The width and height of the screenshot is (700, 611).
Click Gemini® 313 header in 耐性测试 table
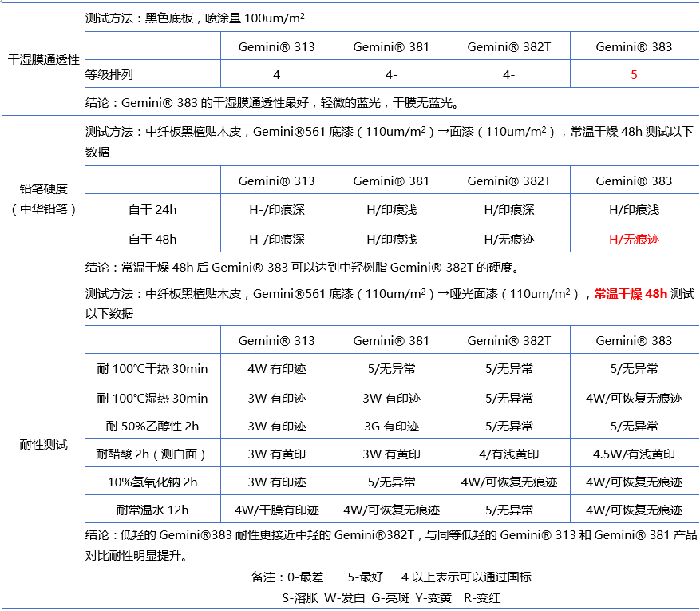pos(277,341)
